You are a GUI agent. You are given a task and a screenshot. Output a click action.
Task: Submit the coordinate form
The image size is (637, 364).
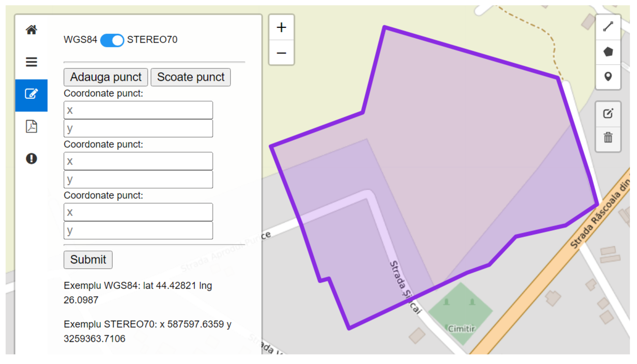pos(88,260)
